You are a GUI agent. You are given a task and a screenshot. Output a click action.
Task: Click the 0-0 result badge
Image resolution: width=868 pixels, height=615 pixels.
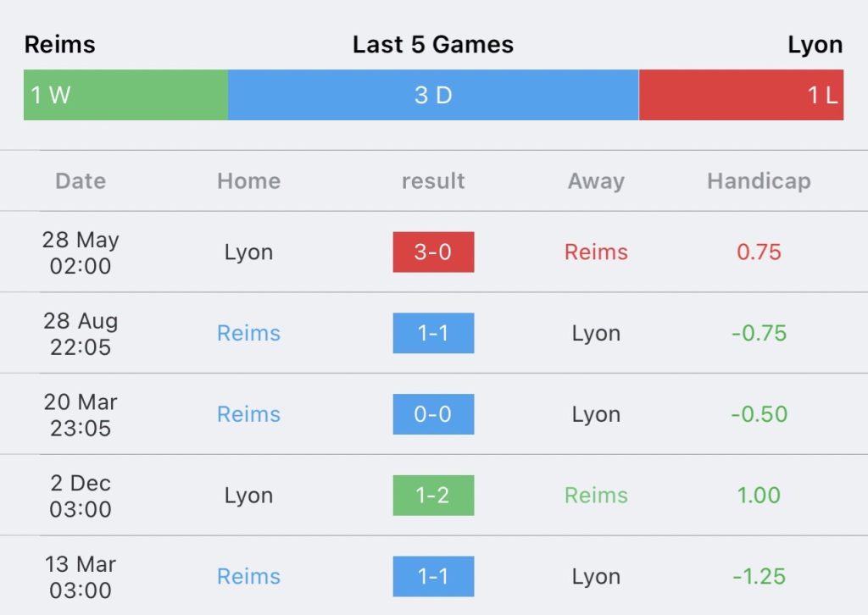pos(433,414)
